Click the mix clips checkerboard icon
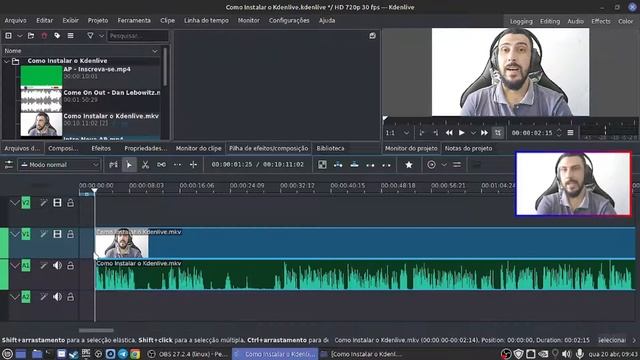Screen dimensions: 640x360 (322, 164)
